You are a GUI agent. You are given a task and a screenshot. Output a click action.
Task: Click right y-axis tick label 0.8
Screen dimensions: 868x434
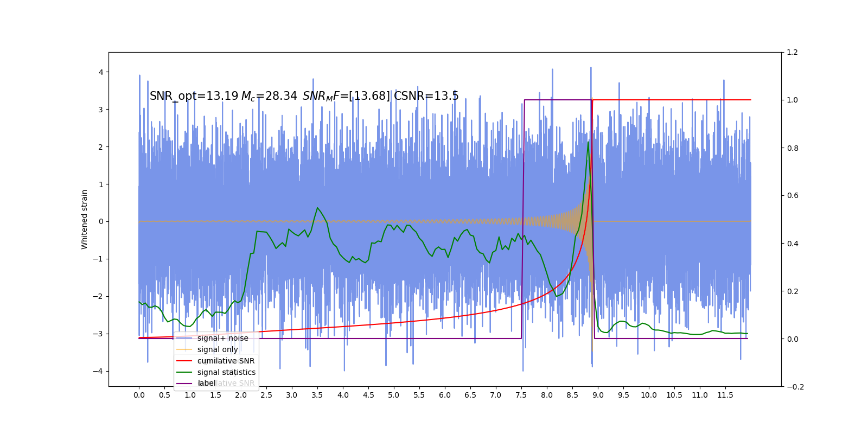click(793, 148)
